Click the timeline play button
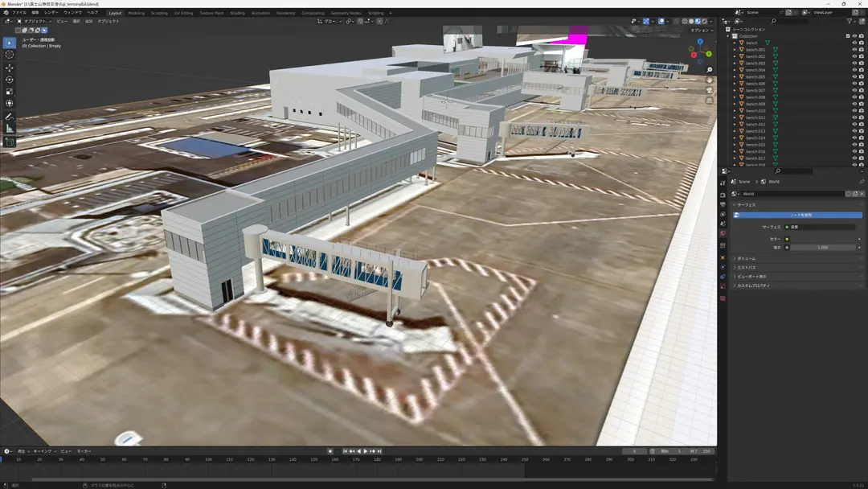 (x=366, y=451)
